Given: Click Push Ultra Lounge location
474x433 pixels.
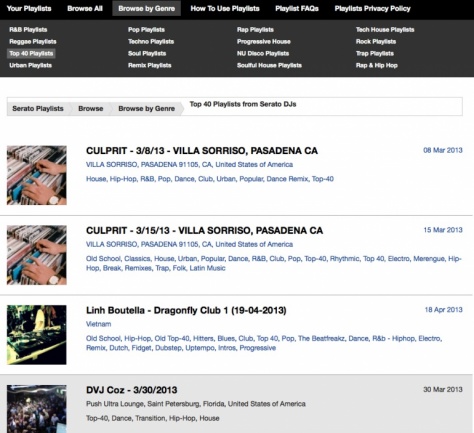Looking at the screenshot, I should [x=196, y=404].
